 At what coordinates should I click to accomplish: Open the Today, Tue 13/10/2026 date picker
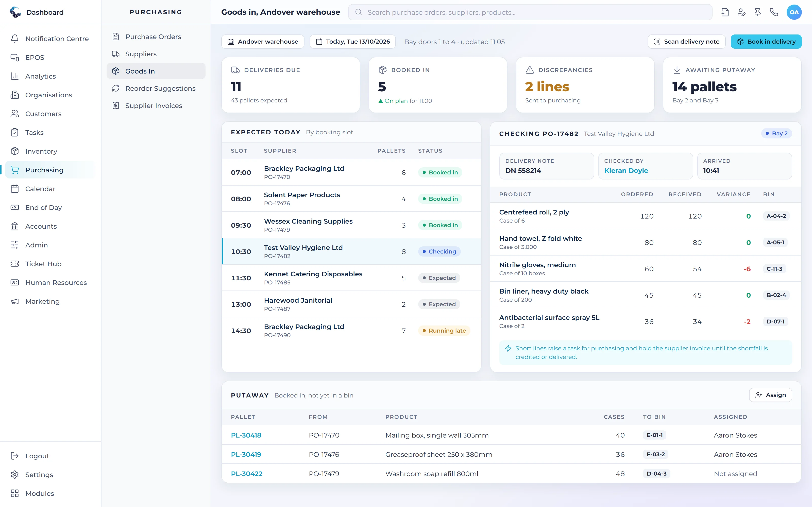coord(352,42)
